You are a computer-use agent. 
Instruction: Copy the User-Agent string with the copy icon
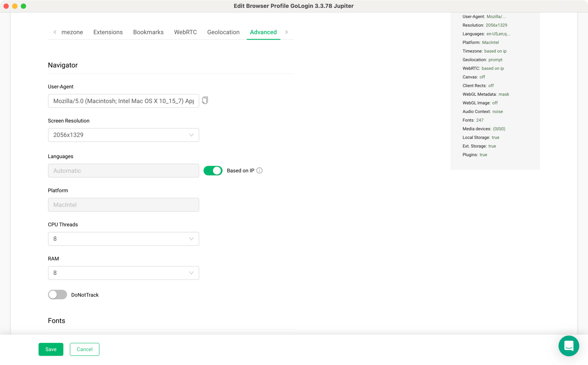(x=205, y=100)
